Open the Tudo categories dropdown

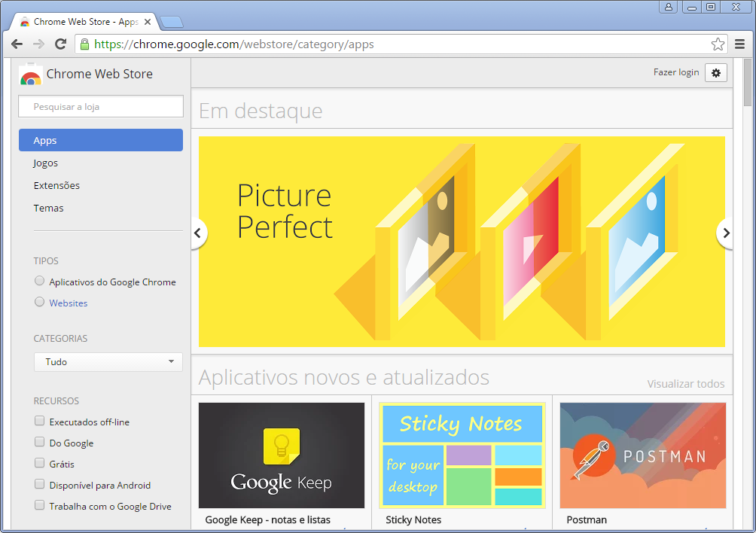point(108,362)
